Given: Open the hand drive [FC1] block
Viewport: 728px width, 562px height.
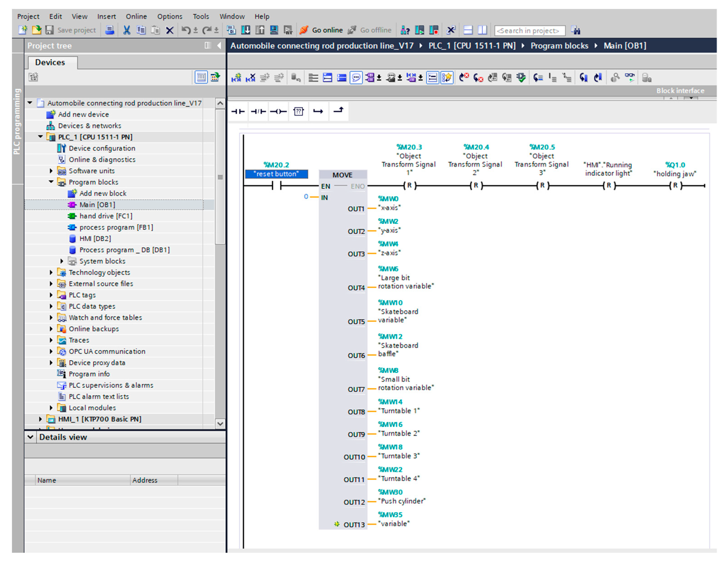Looking at the screenshot, I should (106, 216).
